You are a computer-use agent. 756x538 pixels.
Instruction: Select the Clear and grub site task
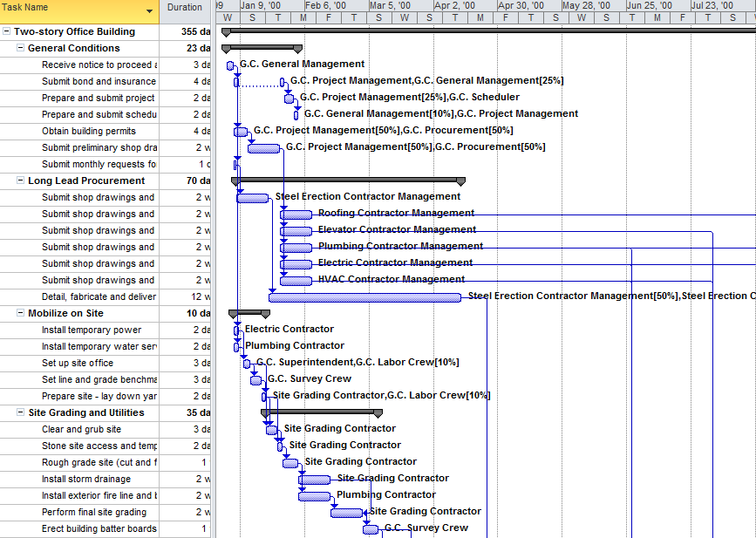coord(81,429)
